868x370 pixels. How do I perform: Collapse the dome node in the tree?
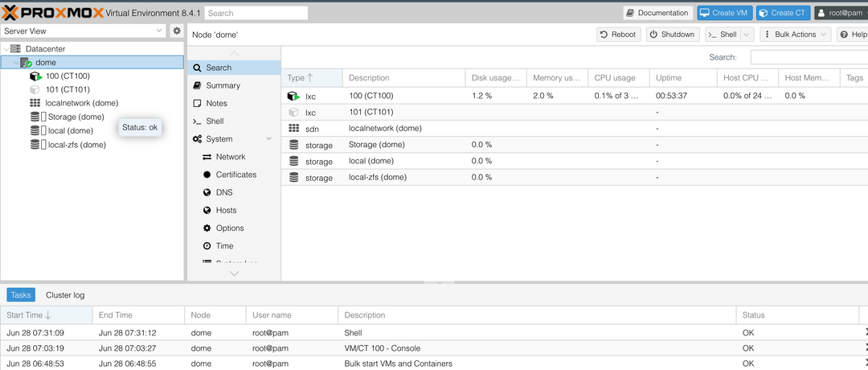[16, 62]
